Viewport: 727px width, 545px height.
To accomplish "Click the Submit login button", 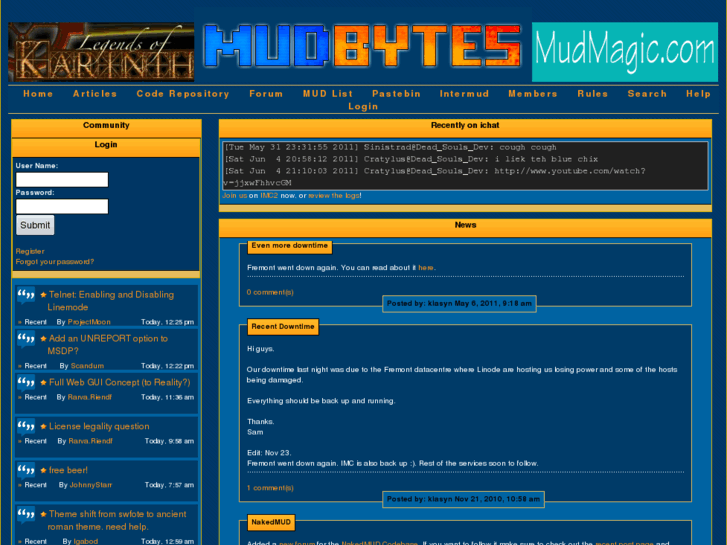I will [35, 225].
